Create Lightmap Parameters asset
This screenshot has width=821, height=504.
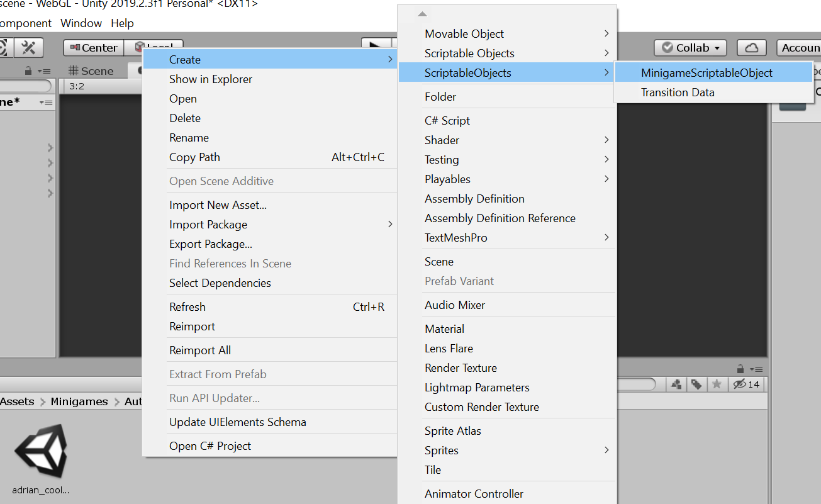click(508, 388)
